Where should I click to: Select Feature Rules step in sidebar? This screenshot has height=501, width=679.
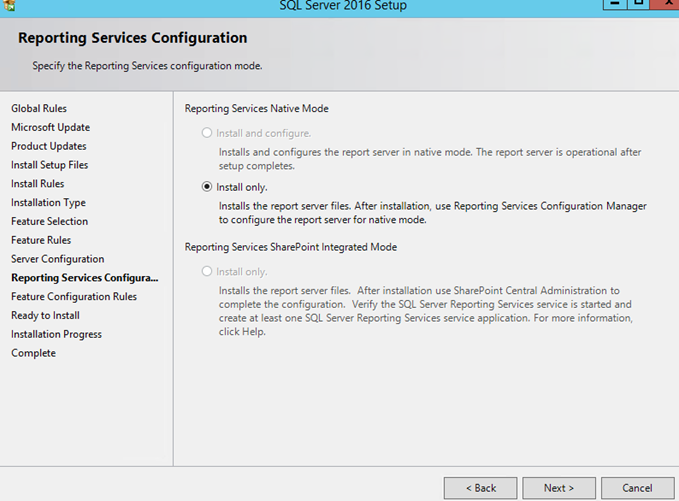point(41,240)
